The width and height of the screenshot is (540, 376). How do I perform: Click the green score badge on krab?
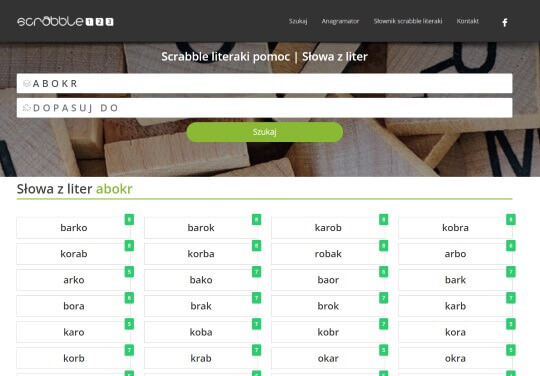coord(257,350)
